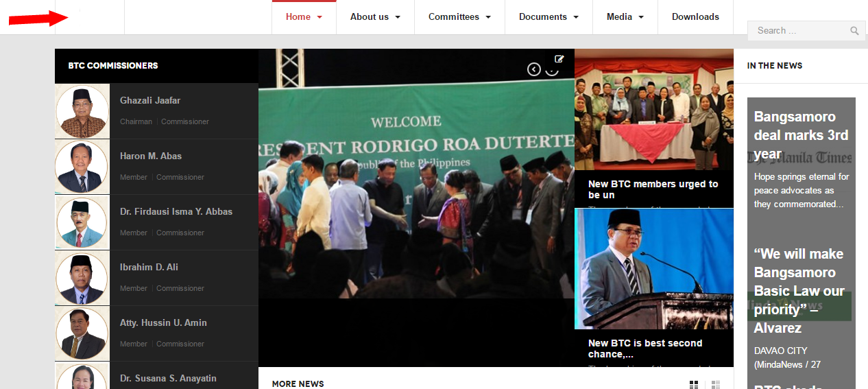Open the About us menu item

pyautogui.click(x=370, y=16)
